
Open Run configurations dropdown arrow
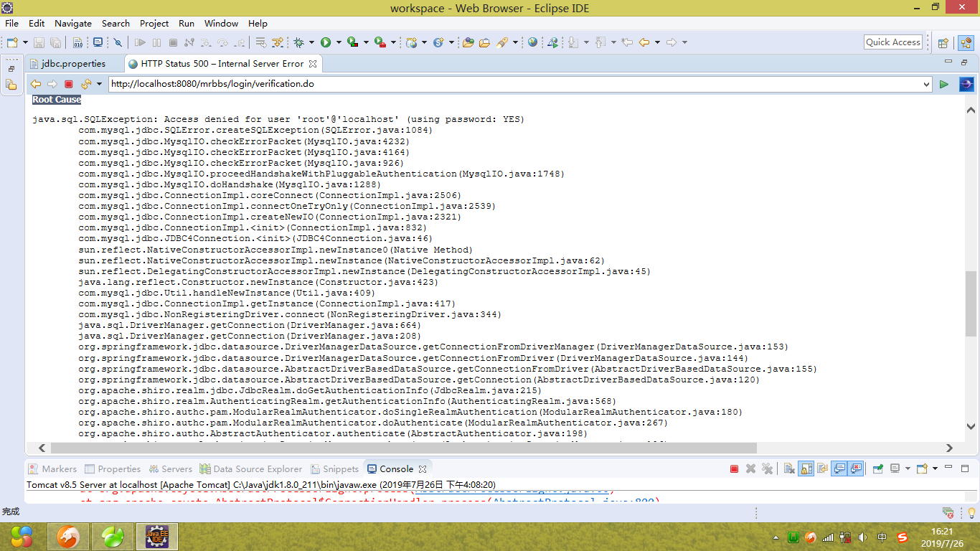pyautogui.click(x=339, y=42)
